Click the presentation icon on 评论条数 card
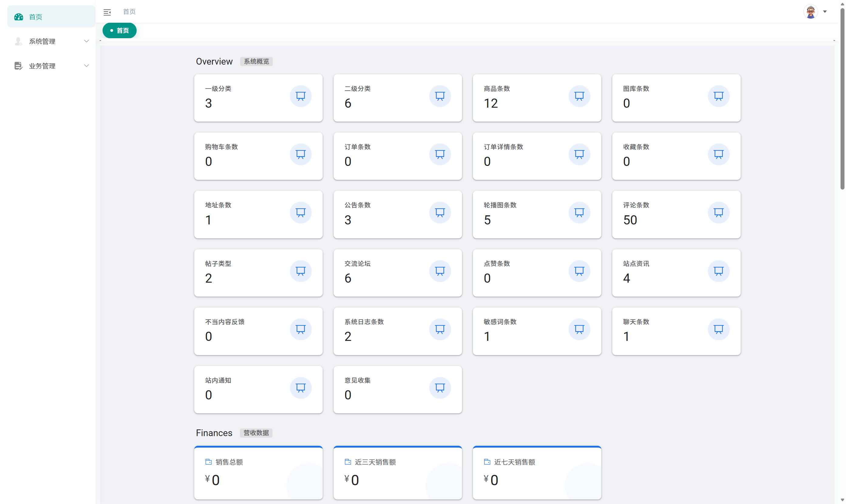 coord(718,213)
